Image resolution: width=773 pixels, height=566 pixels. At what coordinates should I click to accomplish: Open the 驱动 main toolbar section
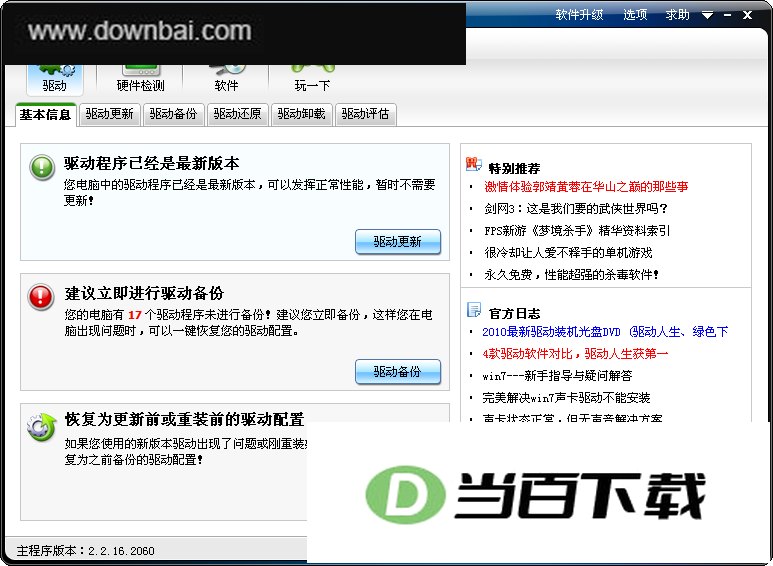pyautogui.click(x=54, y=79)
